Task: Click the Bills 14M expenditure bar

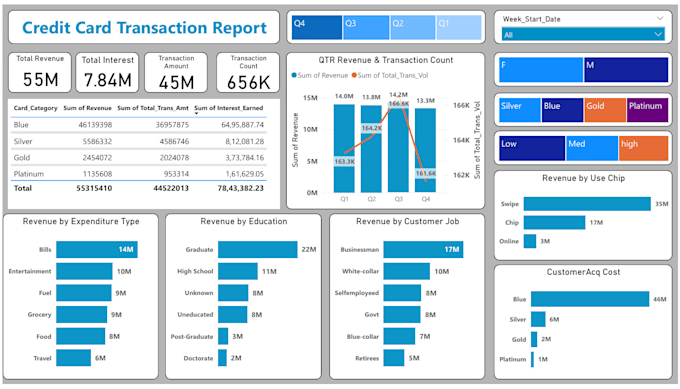Action: (97, 250)
